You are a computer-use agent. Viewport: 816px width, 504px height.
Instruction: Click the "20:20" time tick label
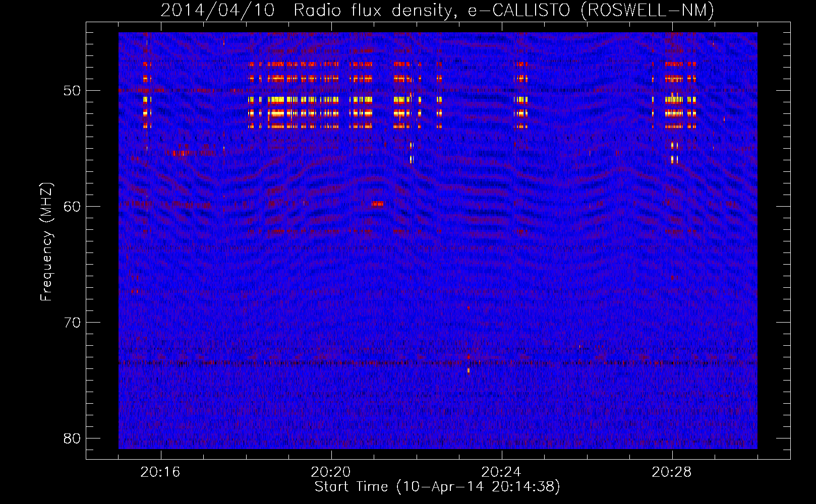point(331,472)
